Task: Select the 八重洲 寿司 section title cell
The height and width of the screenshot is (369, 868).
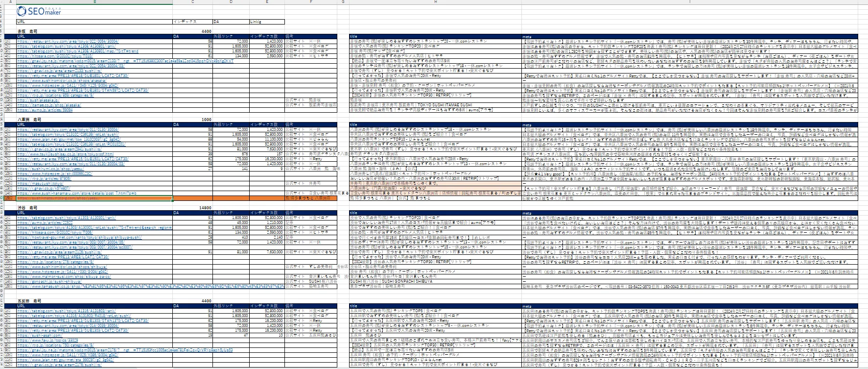Action: point(94,120)
